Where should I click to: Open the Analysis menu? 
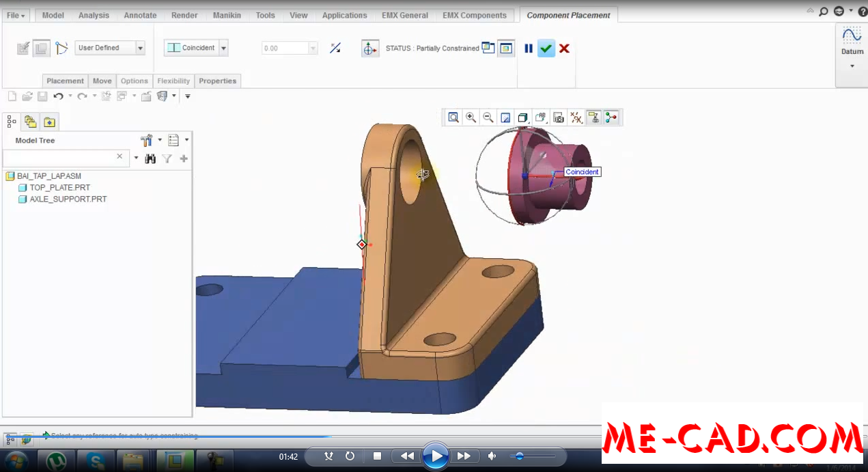pos(94,14)
